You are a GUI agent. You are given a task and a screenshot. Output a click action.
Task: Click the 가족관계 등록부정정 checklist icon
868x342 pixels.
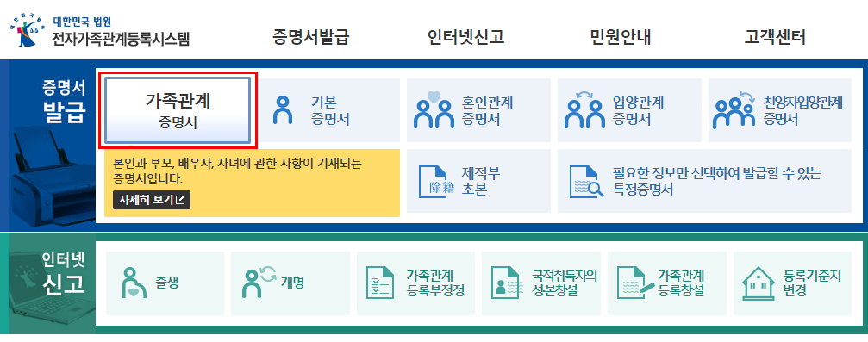pyautogui.click(x=380, y=283)
